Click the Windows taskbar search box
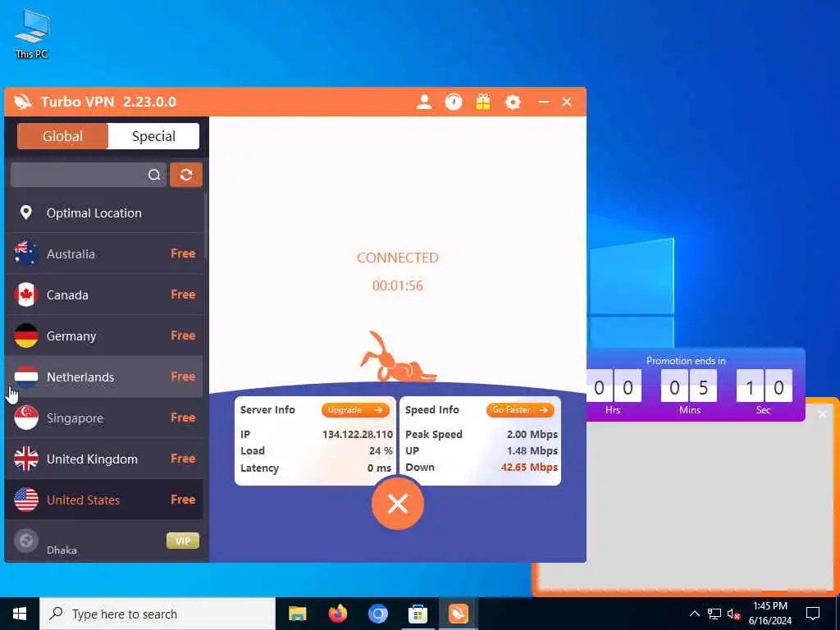This screenshot has height=630, width=840. [x=157, y=614]
